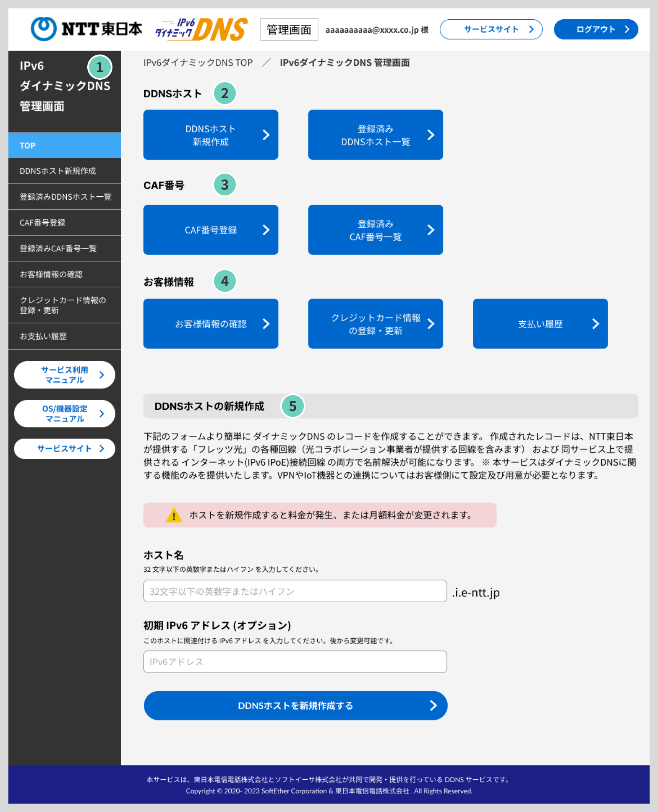The image size is (658, 812).
Task: Open お支払い履歴 in the sidebar
Action: point(65,336)
